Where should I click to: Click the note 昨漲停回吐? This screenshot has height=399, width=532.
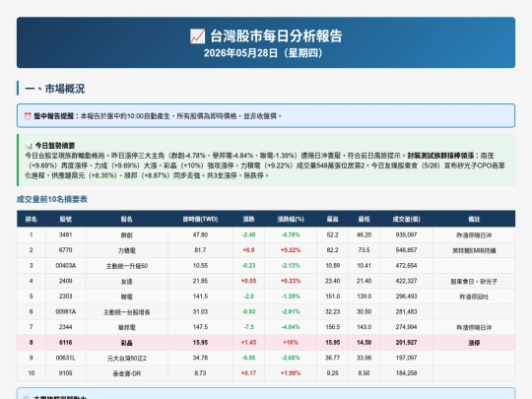474,297
